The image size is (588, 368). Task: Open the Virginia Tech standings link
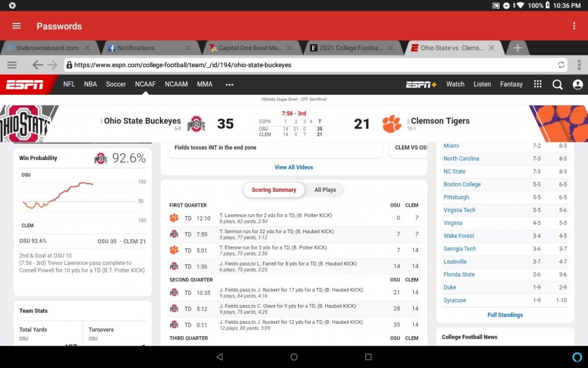(x=459, y=210)
